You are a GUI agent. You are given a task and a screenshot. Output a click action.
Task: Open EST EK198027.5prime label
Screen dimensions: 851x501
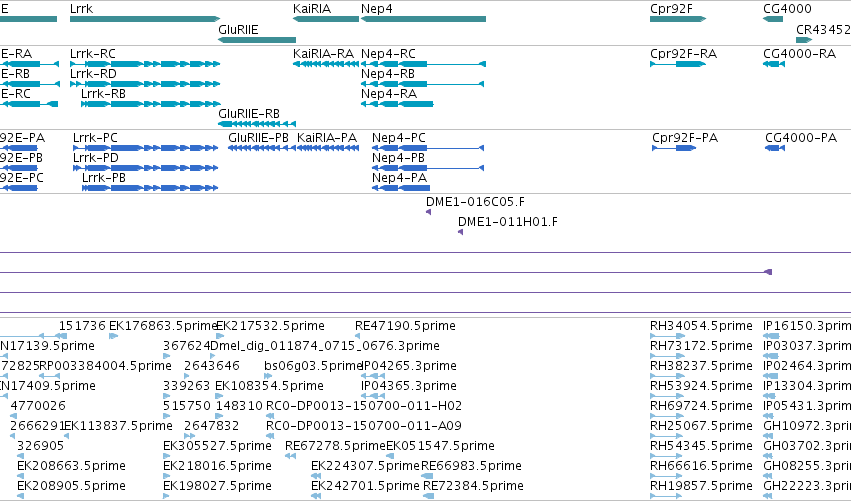tap(217, 486)
